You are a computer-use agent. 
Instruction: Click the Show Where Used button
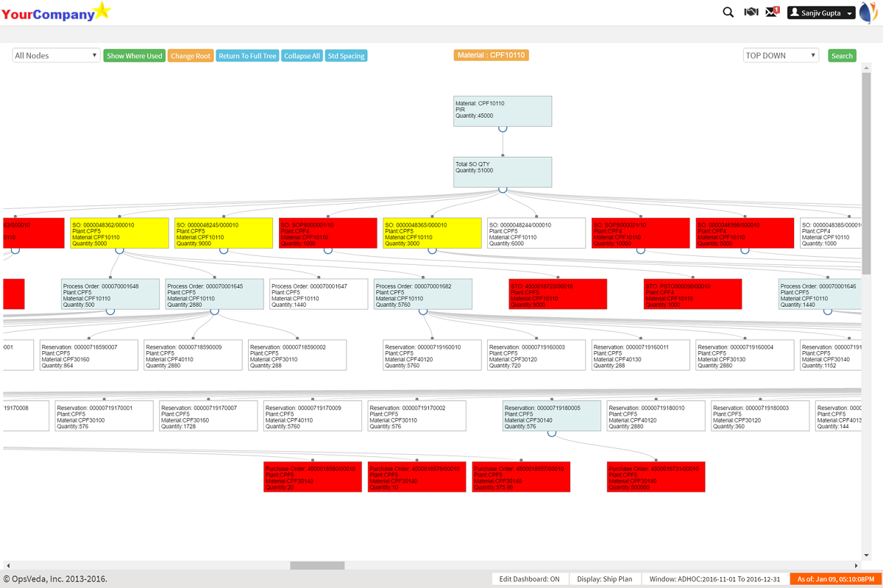point(134,56)
